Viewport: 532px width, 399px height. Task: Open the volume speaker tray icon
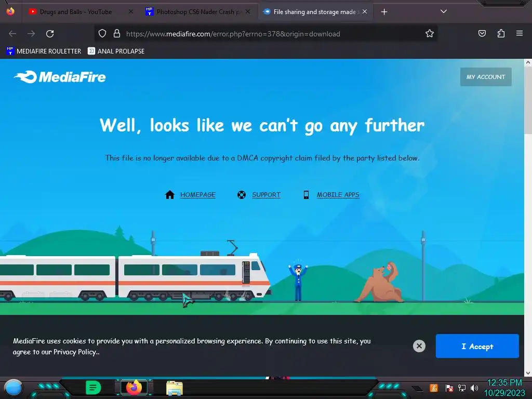pyautogui.click(x=474, y=388)
